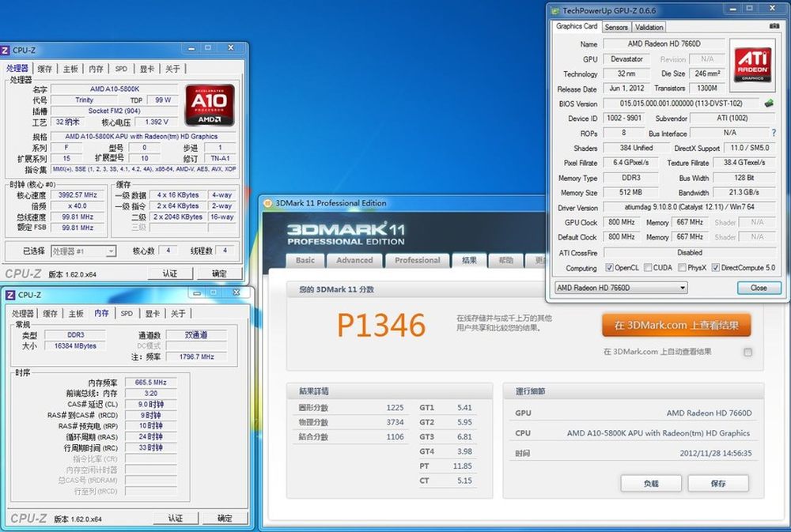Click the ATI Radeon logo in GPU-Z
This screenshot has height=532, width=791.
751,65
